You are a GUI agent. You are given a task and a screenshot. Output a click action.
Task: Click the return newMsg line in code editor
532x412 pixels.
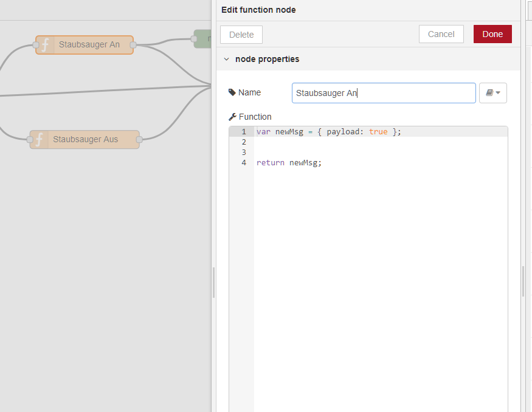click(x=289, y=163)
